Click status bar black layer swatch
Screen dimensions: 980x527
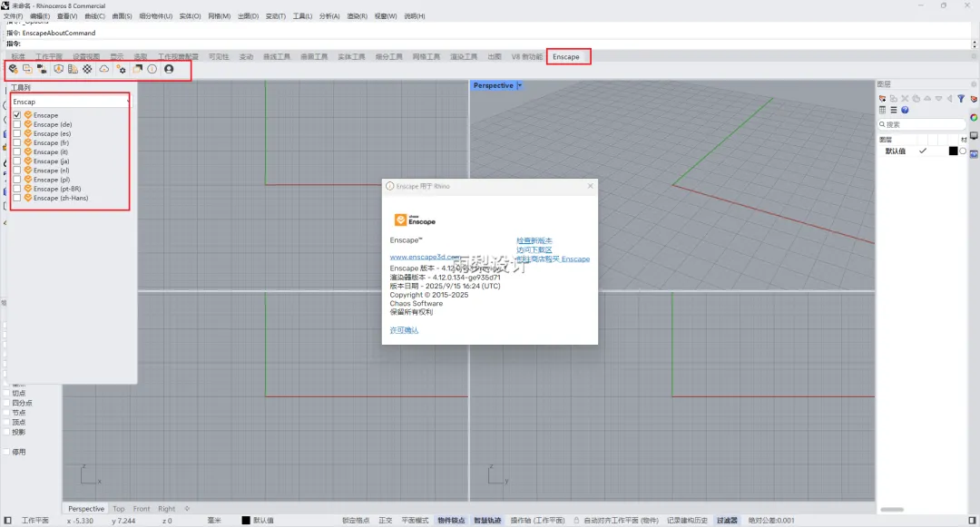click(246, 520)
